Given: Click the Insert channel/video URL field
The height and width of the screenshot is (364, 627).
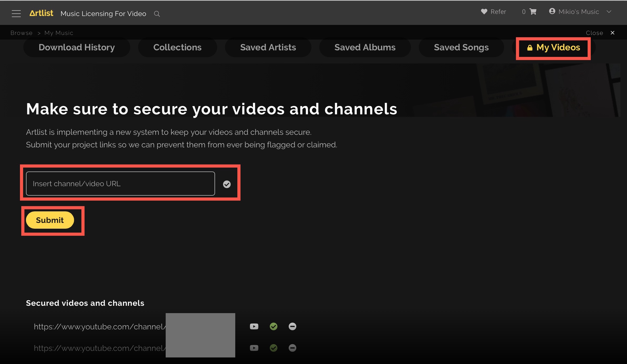Looking at the screenshot, I should coord(121,184).
